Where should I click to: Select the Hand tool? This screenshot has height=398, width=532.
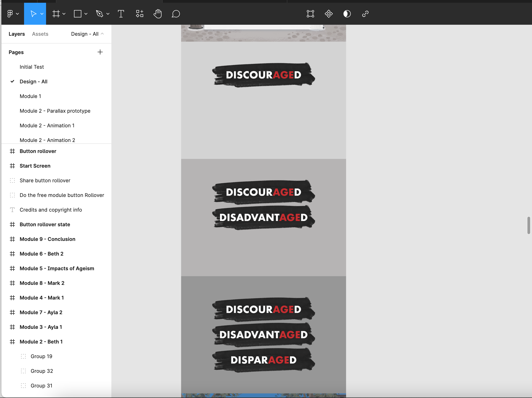click(158, 14)
